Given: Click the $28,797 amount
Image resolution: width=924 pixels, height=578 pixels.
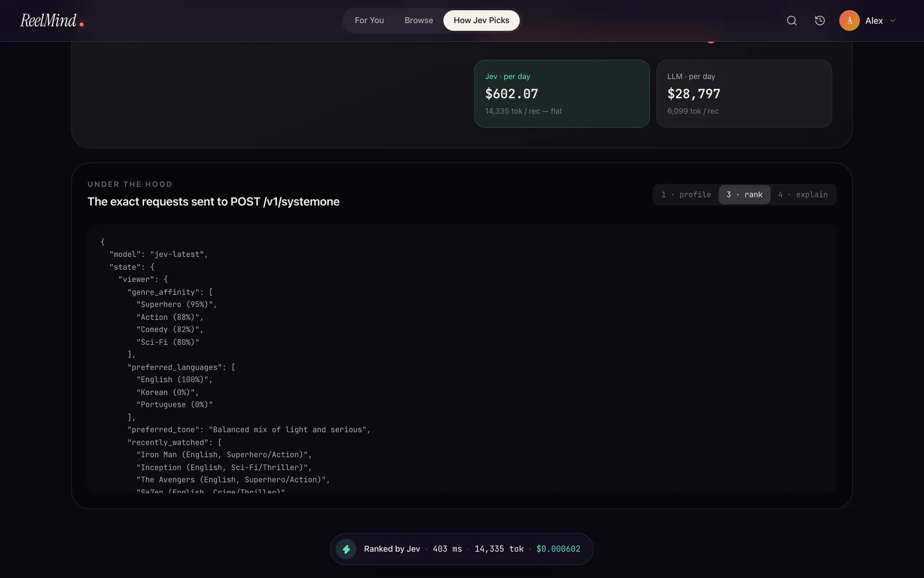Looking at the screenshot, I should click(694, 94).
